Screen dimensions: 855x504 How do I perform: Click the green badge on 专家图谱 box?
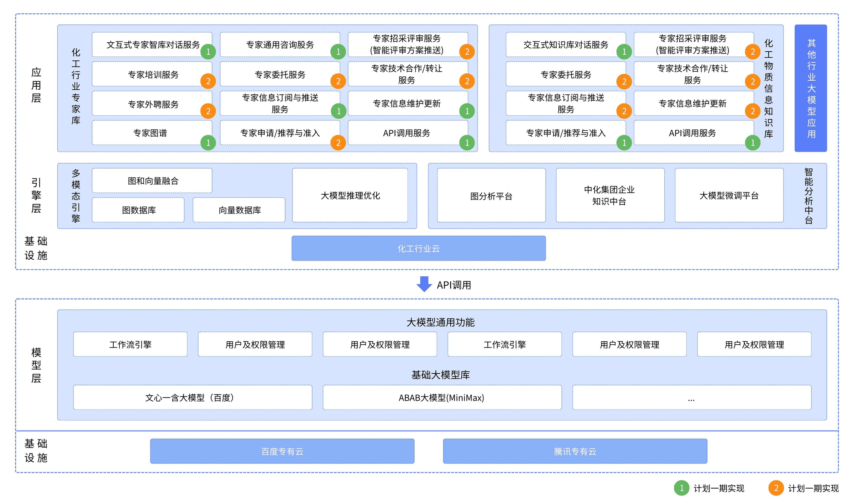pyautogui.click(x=208, y=143)
